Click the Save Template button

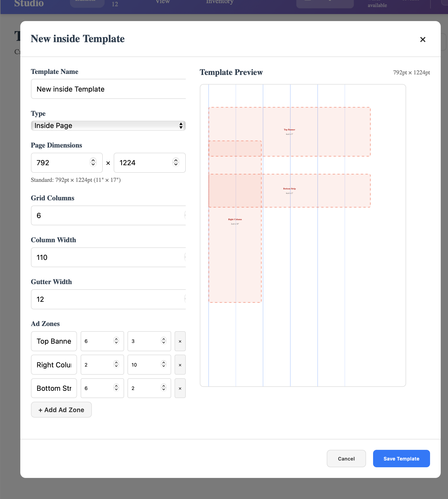[x=401, y=459]
